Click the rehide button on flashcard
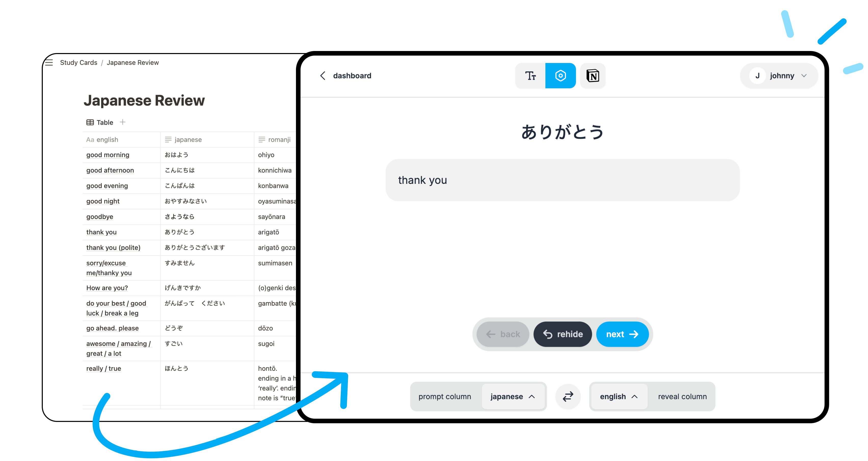 tap(563, 334)
